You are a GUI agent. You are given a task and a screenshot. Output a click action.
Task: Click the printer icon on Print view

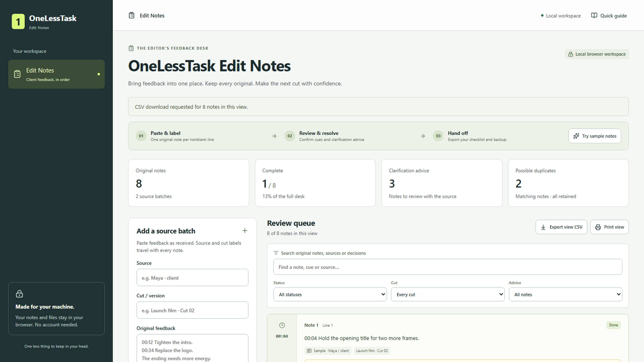tap(598, 227)
